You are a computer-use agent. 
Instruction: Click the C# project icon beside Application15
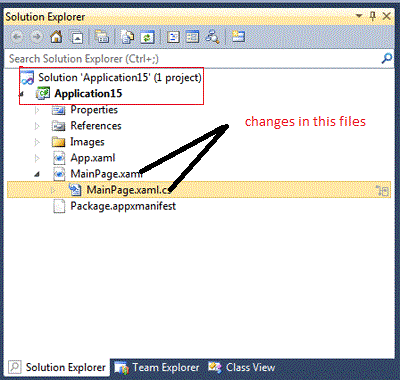pos(43,93)
